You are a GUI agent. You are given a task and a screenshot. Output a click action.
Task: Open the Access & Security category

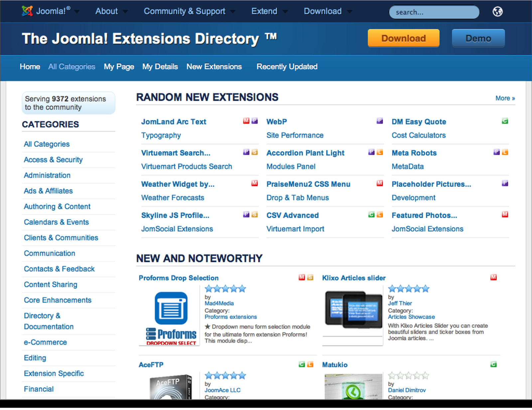[53, 160]
